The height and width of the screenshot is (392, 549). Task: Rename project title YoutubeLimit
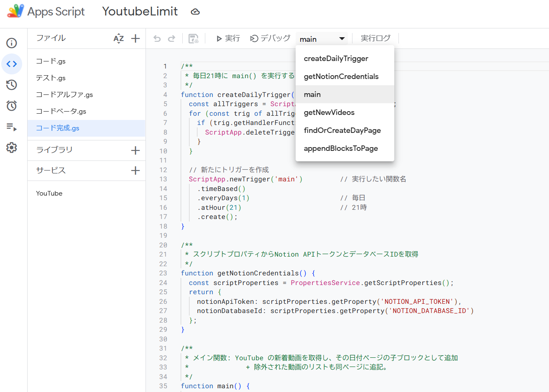pos(140,11)
